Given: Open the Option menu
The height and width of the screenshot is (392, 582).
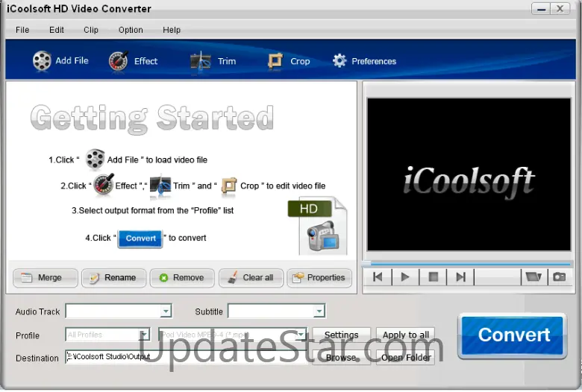Looking at the screenshot, I should [131, 30].
